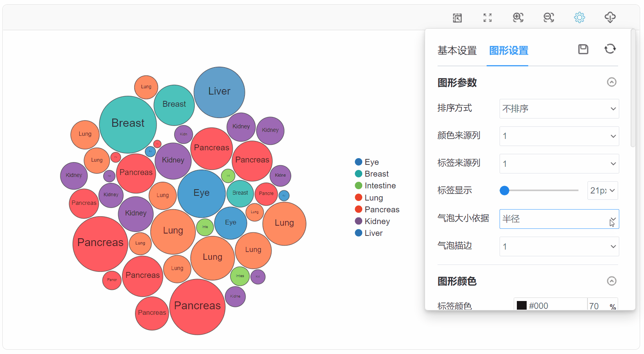The image size is (644, 354).
Task: Toggle the blue settings gear icon
Action: [x=579, y=17]
